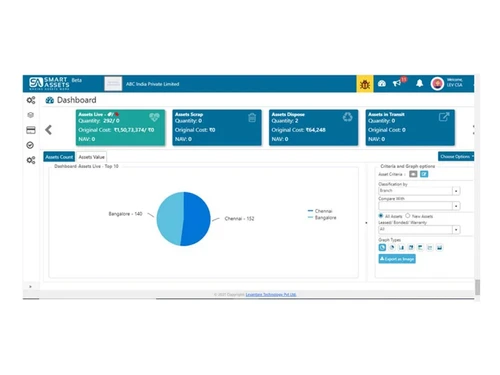Open the dashboard gauge icon in header
Screen dimensions: 500x375
[x=382, y=83]
